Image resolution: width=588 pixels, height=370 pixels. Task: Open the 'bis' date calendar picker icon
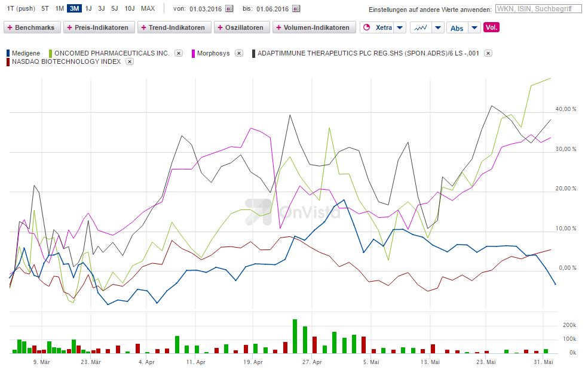pos(296,8)
